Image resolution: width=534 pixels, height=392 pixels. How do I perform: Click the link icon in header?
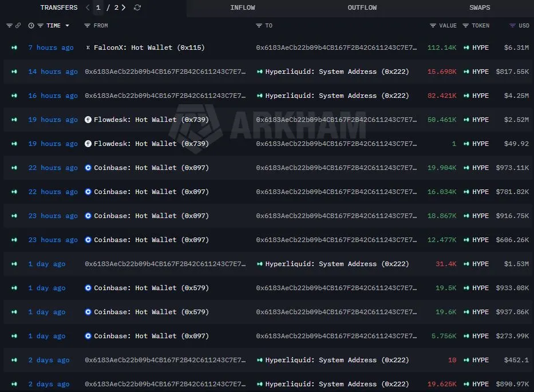pyautogui.click(x=18, y=26)
